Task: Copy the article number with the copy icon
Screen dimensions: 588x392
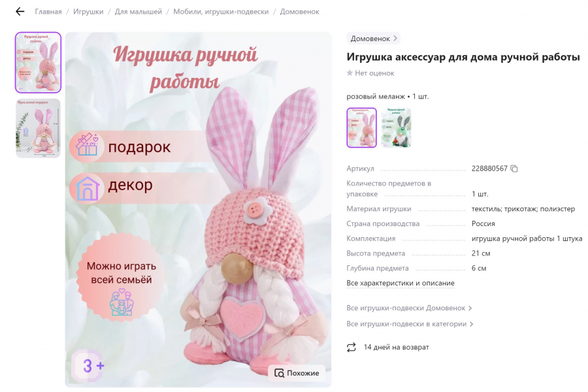Action: [514, 169]
